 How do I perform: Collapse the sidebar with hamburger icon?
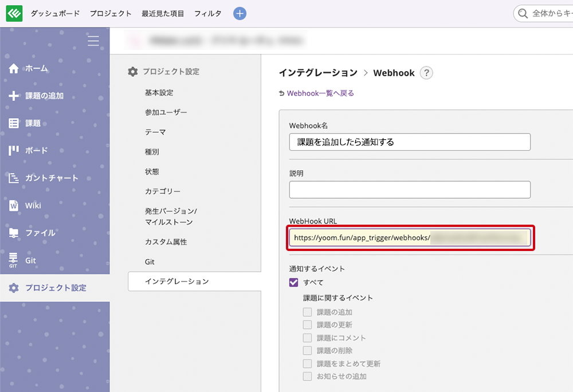[x=93, y=41]
